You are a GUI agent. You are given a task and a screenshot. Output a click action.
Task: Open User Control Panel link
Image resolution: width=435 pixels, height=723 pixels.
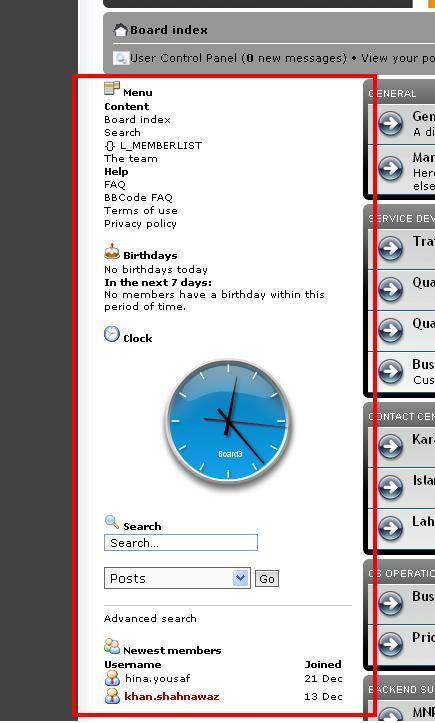183,58
